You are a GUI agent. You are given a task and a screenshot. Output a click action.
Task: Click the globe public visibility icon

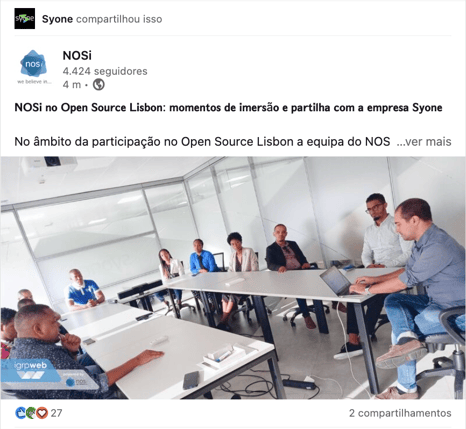coord(99,84)
